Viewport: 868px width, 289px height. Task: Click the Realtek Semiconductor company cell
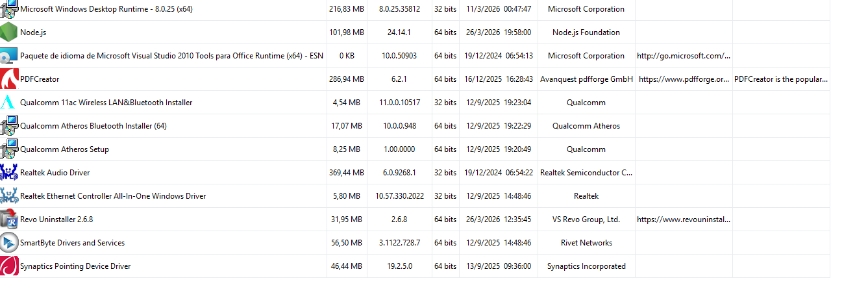pos(586,173)
